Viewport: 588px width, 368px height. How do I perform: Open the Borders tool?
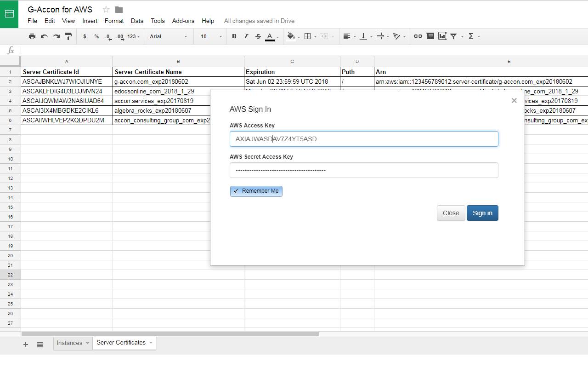click(x=308, y=36)
